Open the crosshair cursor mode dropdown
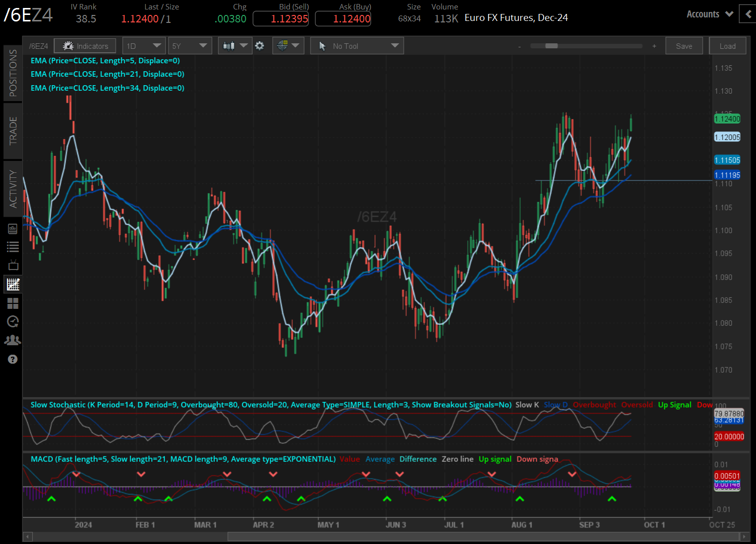Screen dimensions: 756x544 (288, 46)
